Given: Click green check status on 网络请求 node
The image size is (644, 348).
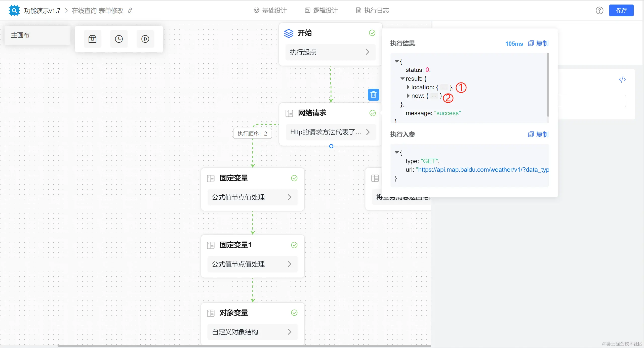Looking at the screenshot, I should click(373, 113).
